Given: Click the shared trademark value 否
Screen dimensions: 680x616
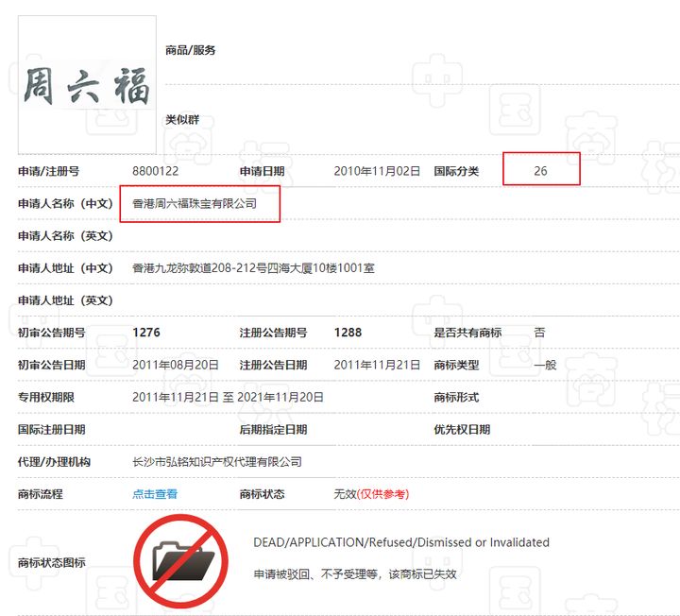Looking at the screenshot, I should [x=539, y=333].
